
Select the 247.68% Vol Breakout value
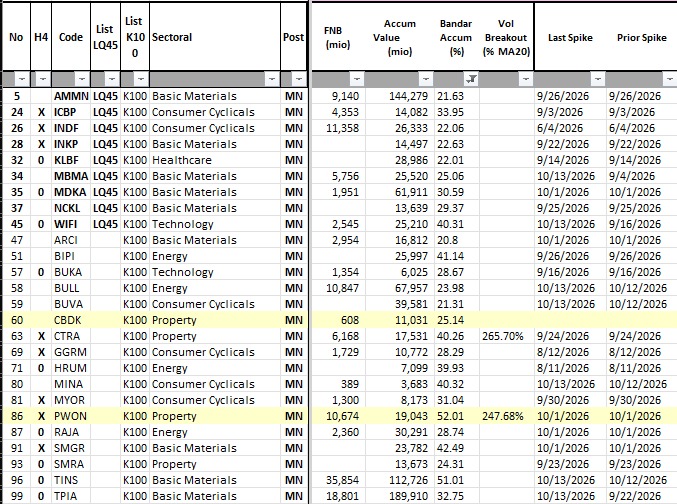[506, 416]
